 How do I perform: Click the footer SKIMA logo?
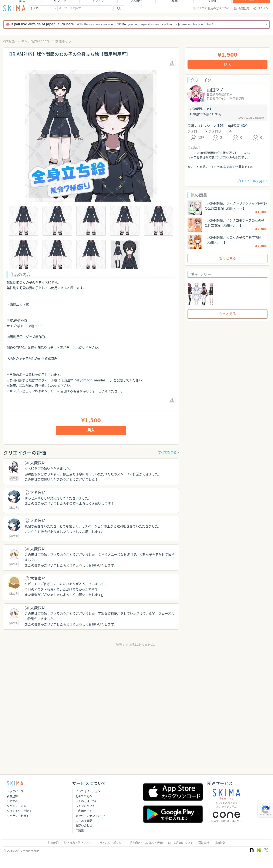click(x=15, y=783)
